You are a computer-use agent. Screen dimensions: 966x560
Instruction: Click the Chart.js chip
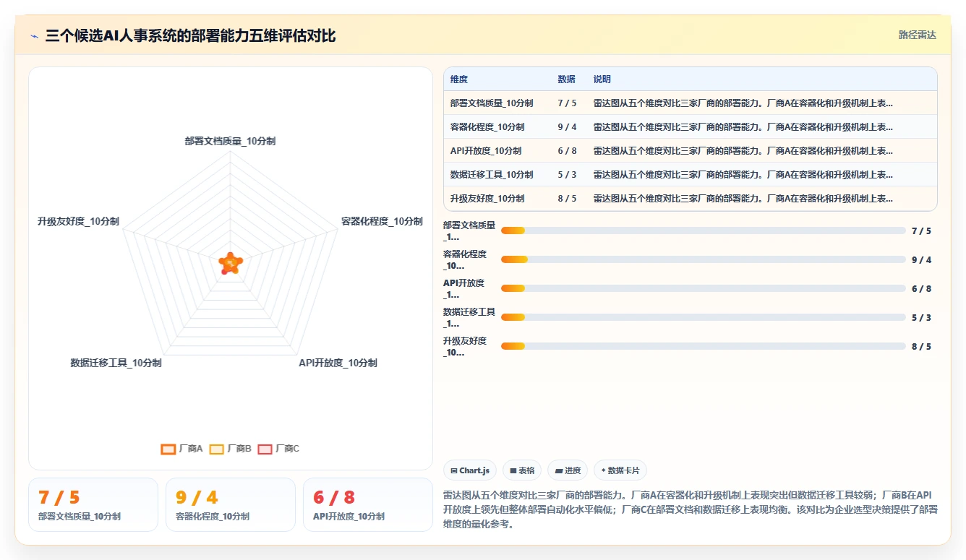tap(470, 470)
